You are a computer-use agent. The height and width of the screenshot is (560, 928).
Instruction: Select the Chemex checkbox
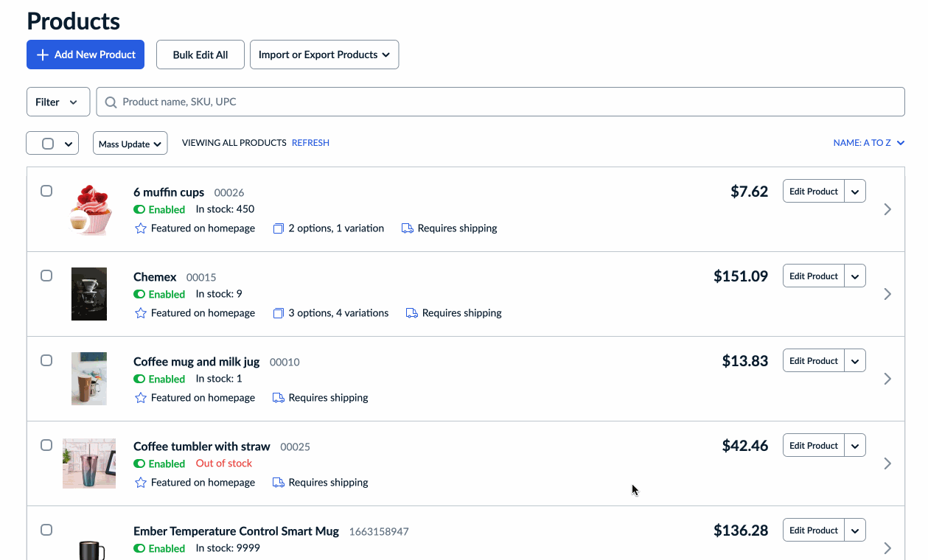(46, 276)
